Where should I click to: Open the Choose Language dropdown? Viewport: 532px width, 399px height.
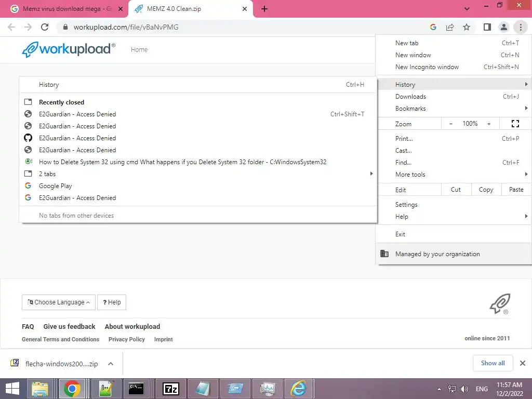pyautogui.click(x=59, y=302)
